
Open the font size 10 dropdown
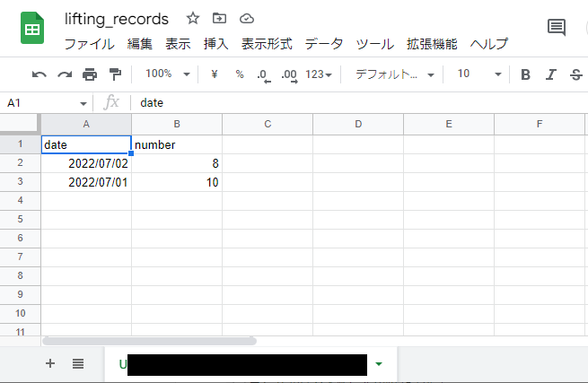pyautogui.click(x=479, y=74)
